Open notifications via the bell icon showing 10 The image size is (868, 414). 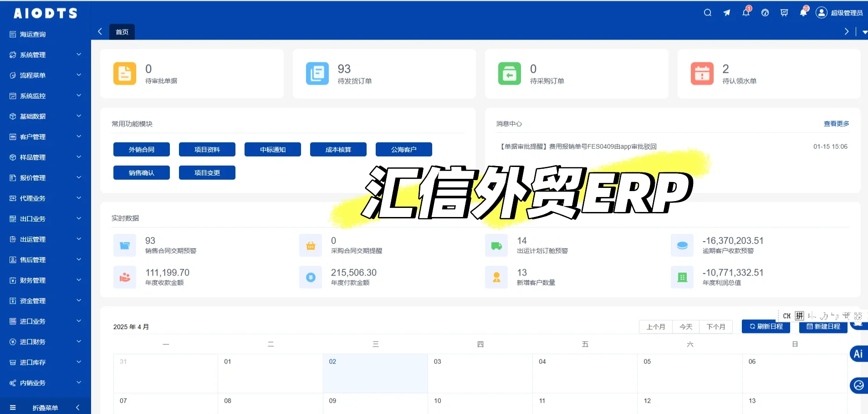point(802,12)
